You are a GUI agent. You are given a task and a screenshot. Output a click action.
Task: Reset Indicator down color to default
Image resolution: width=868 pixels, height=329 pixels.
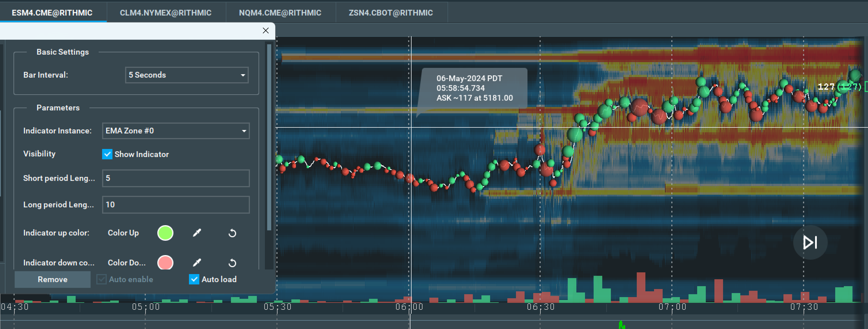tap(232, 263)
